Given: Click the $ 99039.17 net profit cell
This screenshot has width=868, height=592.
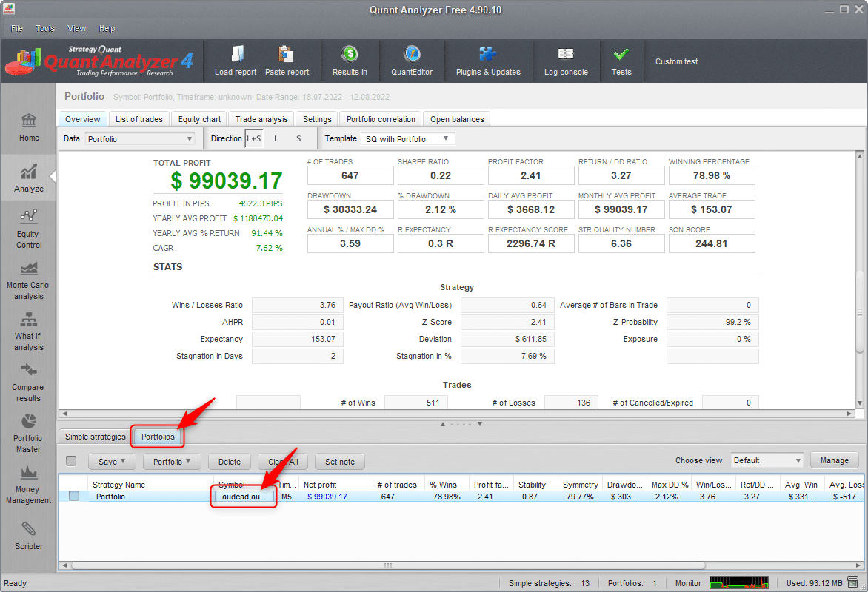Looking at the screenshot, I should 327,497.
